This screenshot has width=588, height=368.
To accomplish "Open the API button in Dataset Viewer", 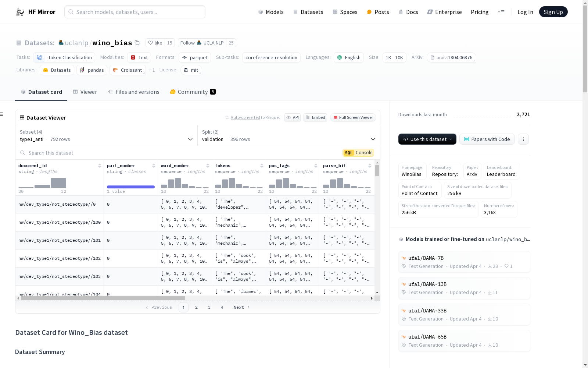I will click(x=293, y=117).
